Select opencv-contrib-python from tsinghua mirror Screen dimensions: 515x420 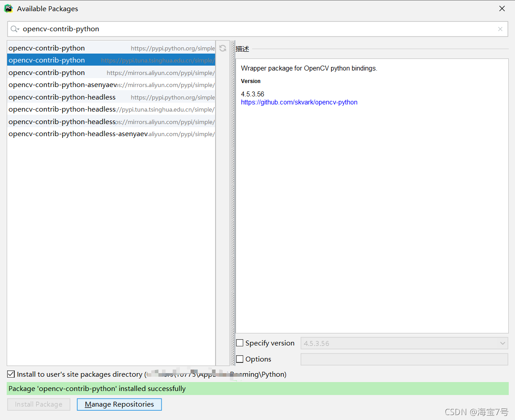coord(111,60)
